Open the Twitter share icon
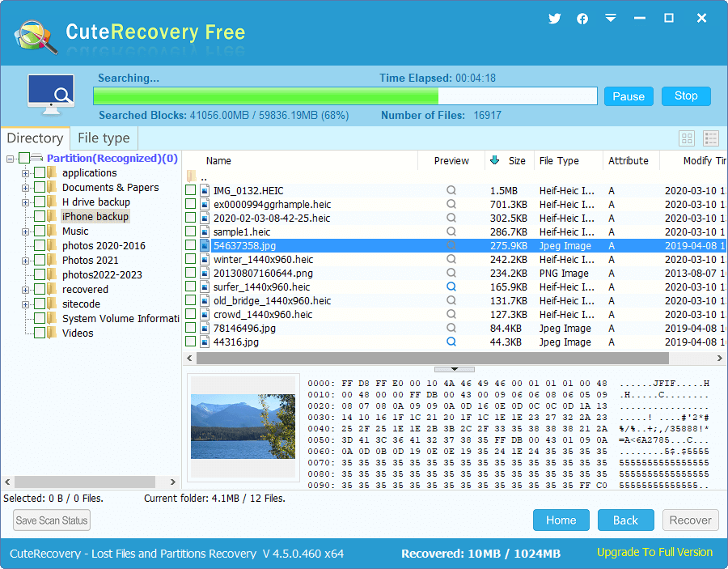 point(554,19)
